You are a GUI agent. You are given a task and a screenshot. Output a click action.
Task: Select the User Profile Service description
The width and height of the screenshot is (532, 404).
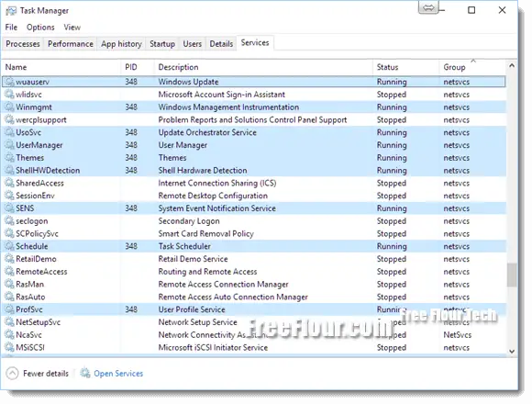coord(192,309)
